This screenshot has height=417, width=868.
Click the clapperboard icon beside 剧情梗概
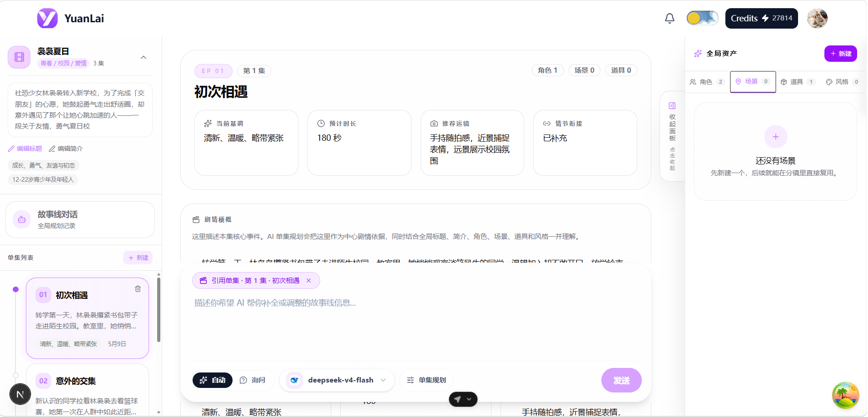196,220
